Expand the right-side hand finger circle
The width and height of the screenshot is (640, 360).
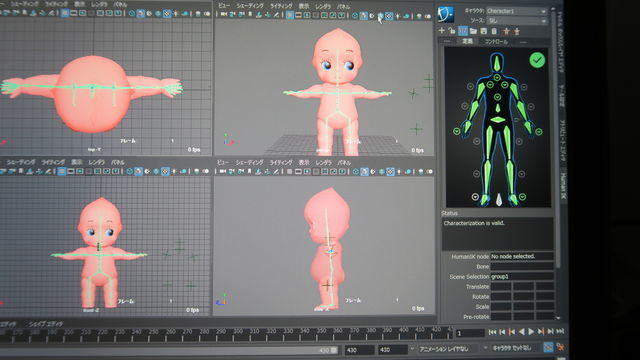click(x=539, y=131)
